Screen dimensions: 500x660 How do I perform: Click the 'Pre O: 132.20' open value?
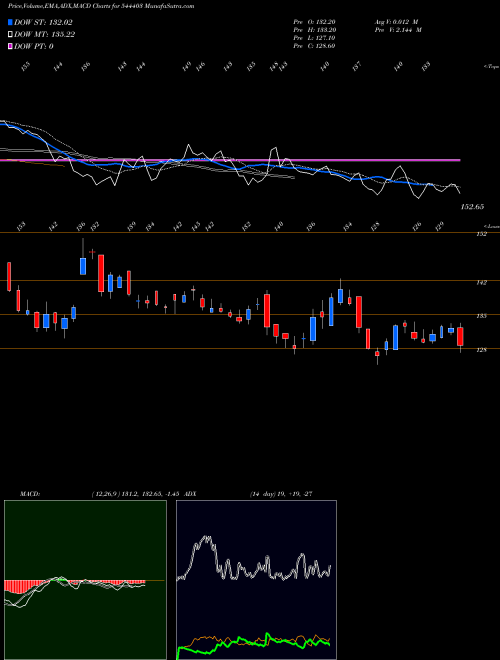click(314, 21)
